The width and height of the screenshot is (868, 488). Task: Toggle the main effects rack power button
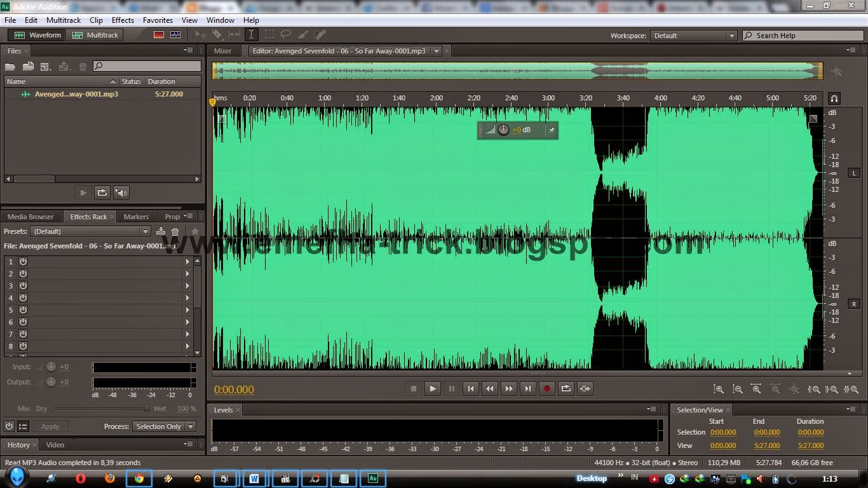(9, 426)
